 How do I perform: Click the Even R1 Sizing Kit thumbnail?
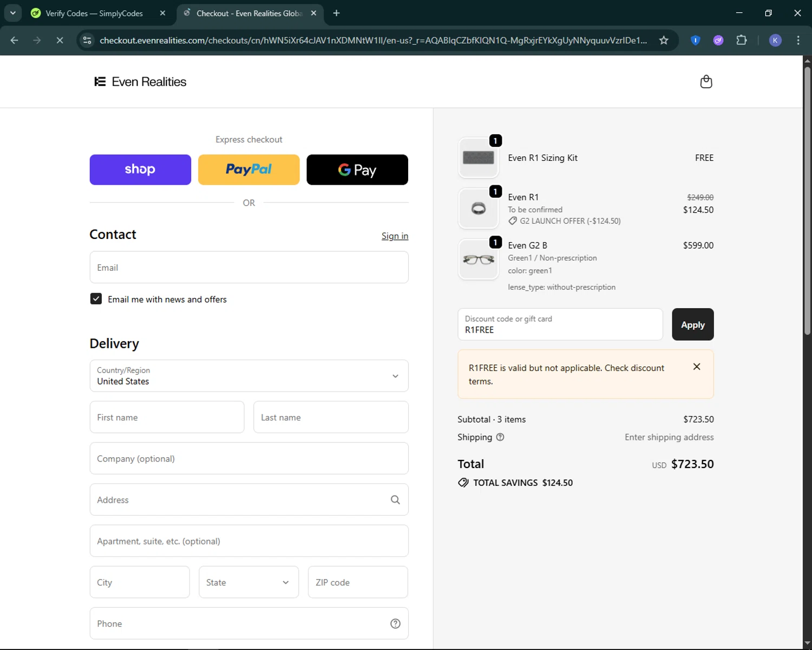[479, 158]
